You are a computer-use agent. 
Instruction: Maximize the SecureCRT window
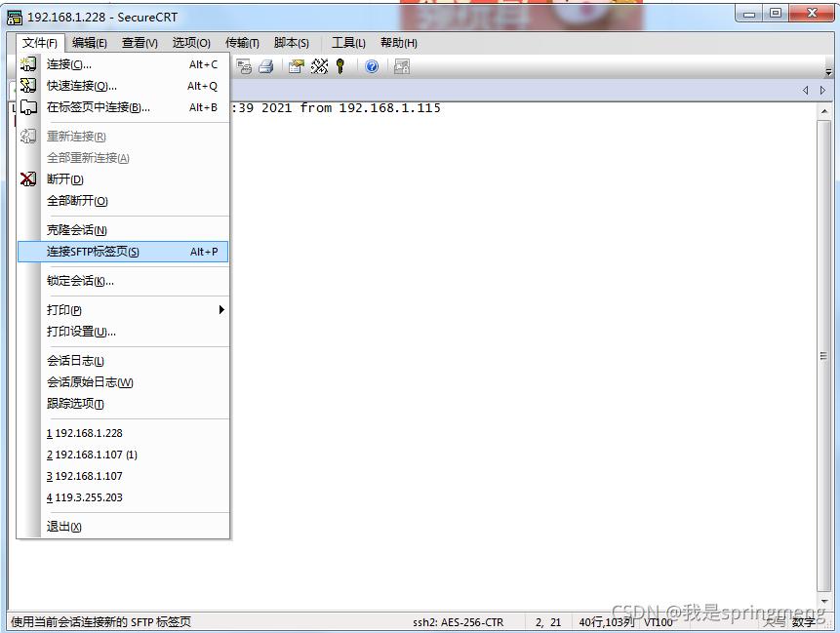(776, 14)
